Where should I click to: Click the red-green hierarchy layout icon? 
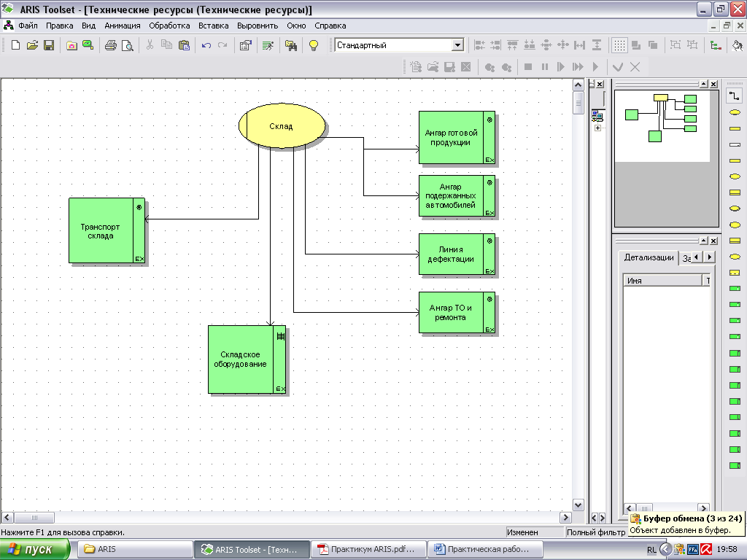coord(715,45)
